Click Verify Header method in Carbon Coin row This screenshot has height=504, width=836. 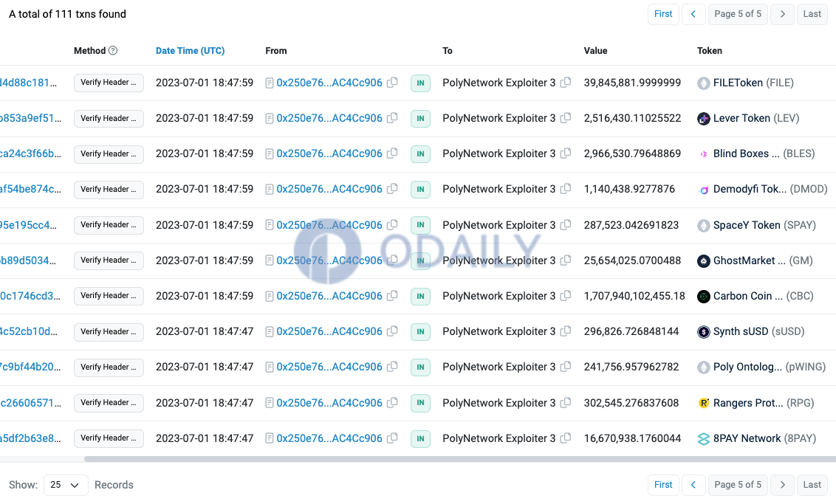(x=109, y=296)
